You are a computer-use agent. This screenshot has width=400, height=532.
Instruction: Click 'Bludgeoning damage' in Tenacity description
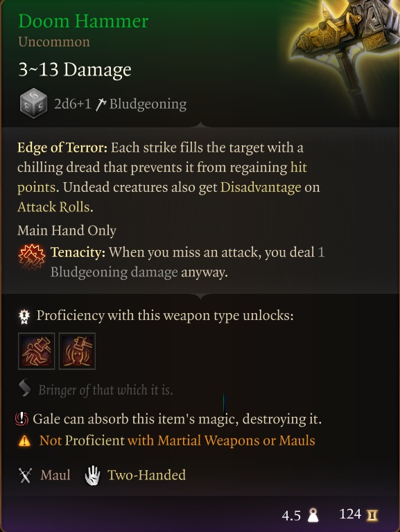click(114, 272)
